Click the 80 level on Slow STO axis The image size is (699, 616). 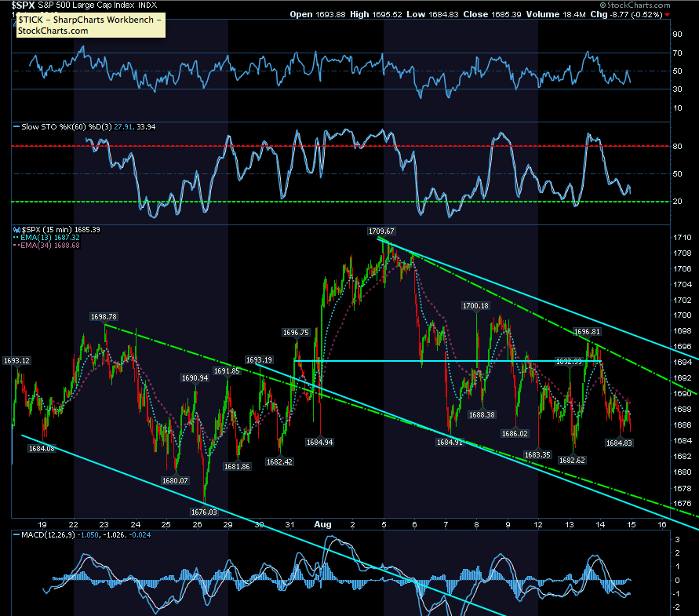677,146
